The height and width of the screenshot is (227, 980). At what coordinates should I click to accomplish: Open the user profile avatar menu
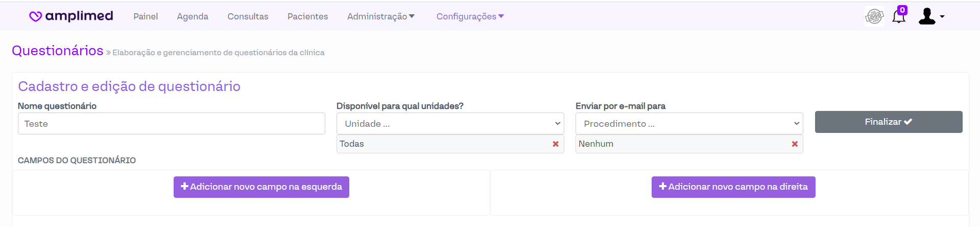pyautogui.click(x=930, y=16)
